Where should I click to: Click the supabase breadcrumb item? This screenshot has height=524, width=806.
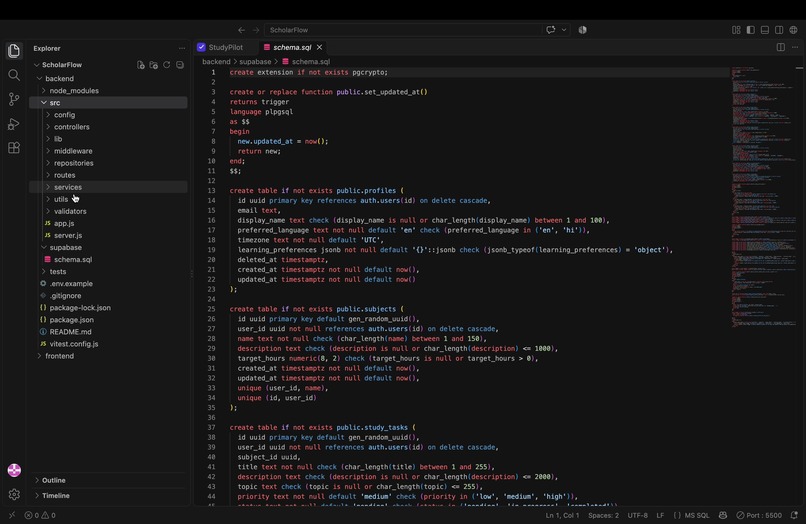pyautogui.click(x=255, y=62)
